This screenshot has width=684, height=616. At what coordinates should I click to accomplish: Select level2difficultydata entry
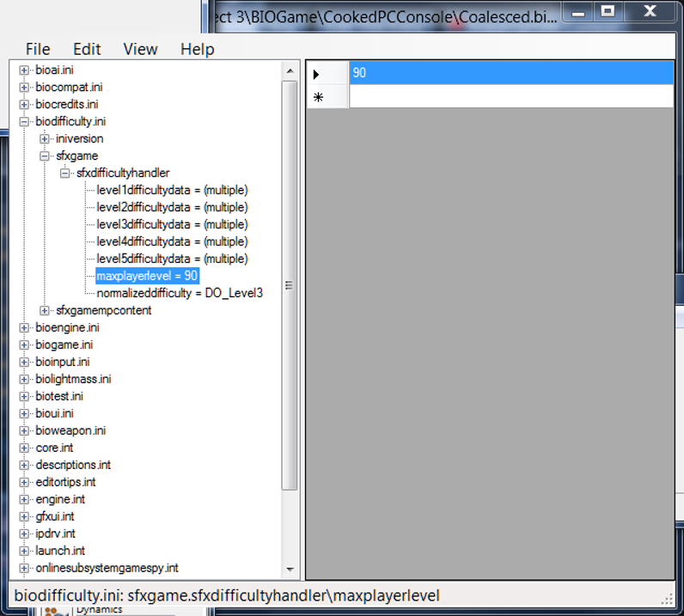172,207
